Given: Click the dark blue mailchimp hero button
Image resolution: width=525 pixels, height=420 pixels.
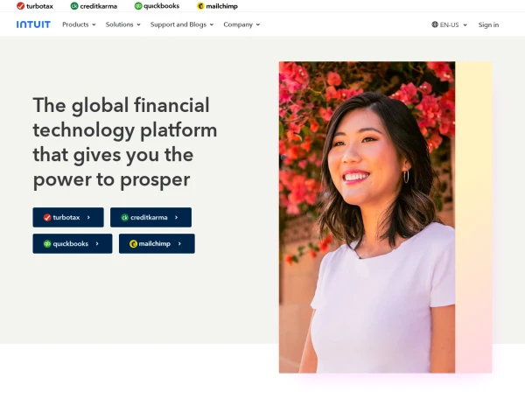Looking at the screenshot, I should [157, 244].
